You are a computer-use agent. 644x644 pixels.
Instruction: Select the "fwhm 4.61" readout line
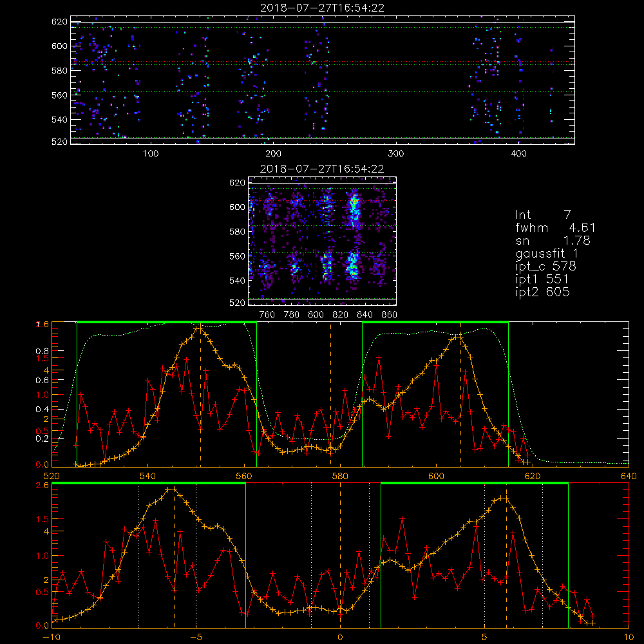click(x=555, y=227)
